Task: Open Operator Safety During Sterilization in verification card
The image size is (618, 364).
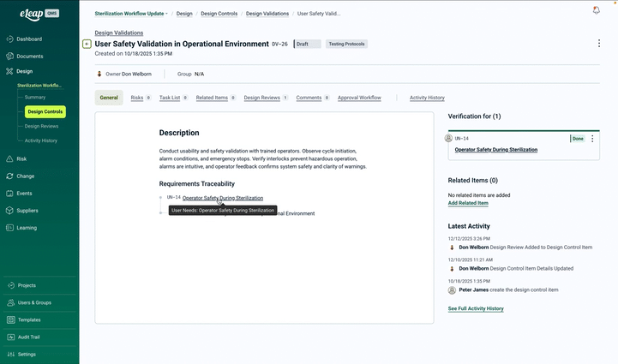Action: click(495, 150)
